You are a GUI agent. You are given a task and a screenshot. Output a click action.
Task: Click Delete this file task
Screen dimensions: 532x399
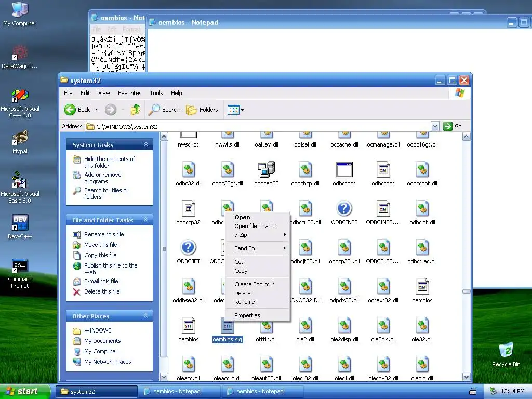102,291
